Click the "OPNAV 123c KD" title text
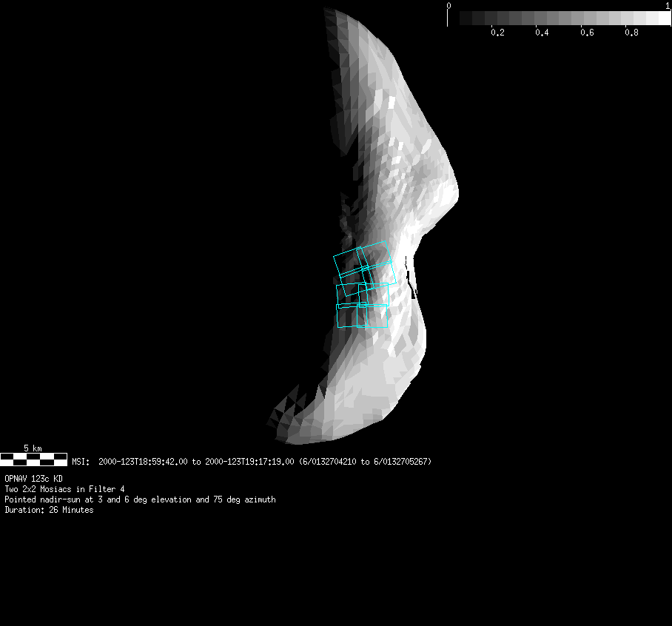 (x=33, y=479)
